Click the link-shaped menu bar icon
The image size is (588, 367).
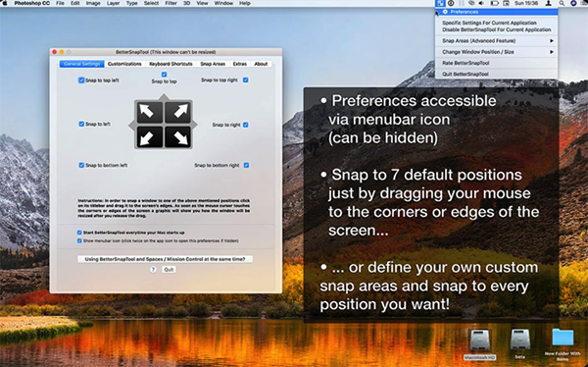point(471,3)
